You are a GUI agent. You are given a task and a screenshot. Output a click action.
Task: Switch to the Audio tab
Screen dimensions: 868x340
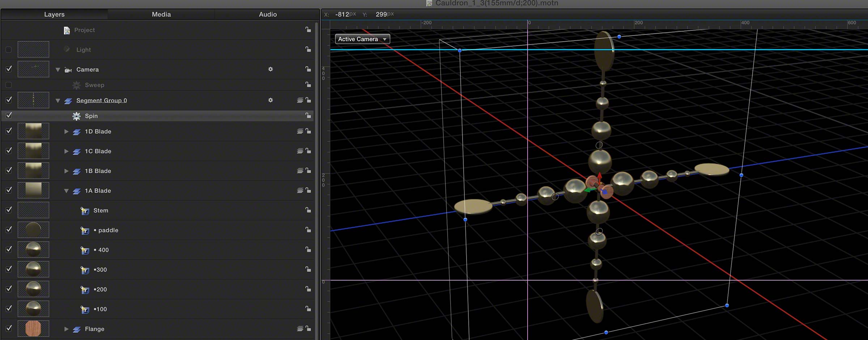(x=268, y=14)
